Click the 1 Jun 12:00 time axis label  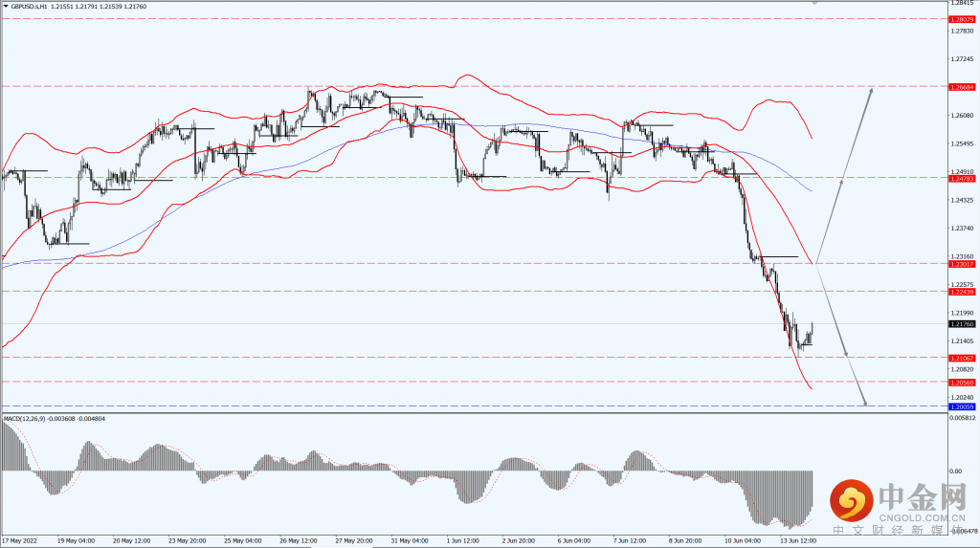(x=463, y=540)
